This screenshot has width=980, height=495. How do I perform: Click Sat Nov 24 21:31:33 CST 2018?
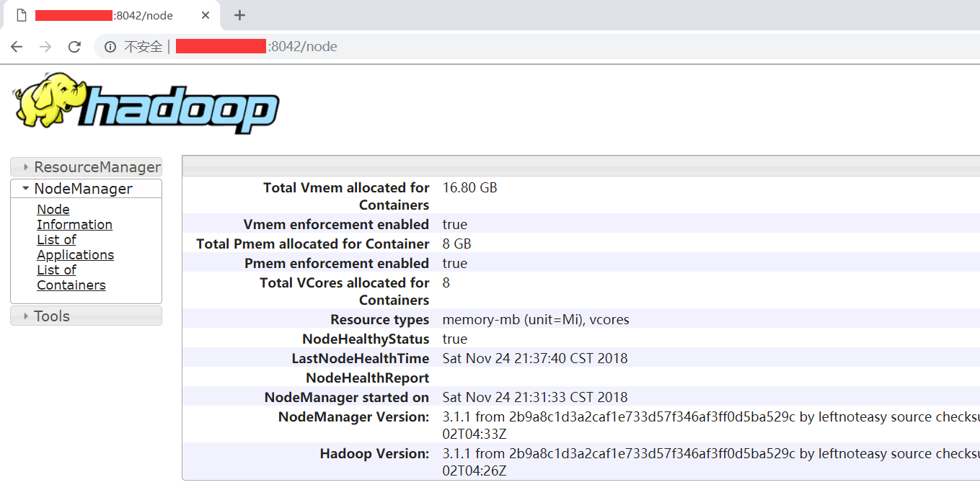point(535,397)
